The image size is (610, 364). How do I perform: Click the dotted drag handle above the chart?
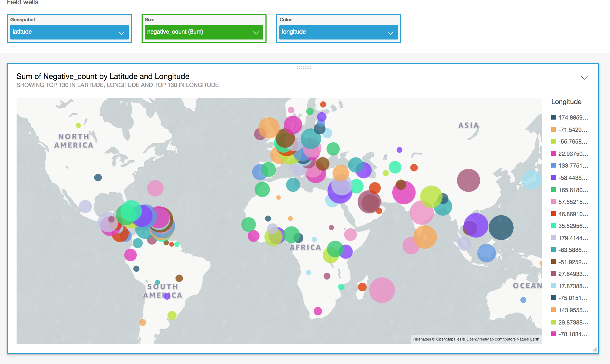[x=304, y=67]
